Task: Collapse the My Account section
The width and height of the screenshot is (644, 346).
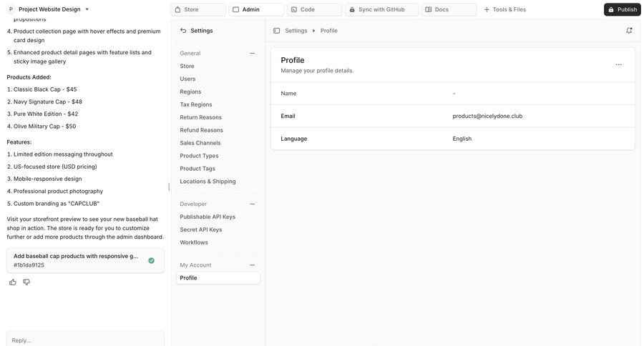Action: [252, 265]
